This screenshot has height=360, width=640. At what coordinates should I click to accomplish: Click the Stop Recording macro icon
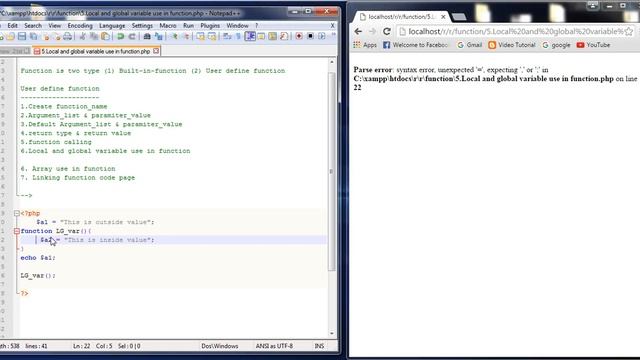(310, 37)
